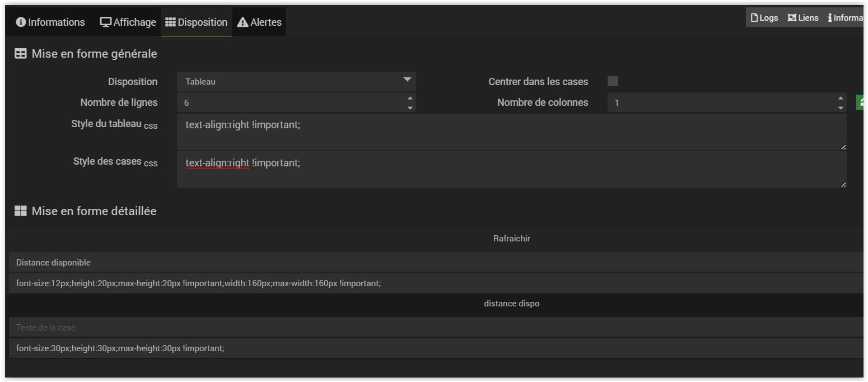
Task: Increase Nombre de lignes with up arrow
Action: 410,98
